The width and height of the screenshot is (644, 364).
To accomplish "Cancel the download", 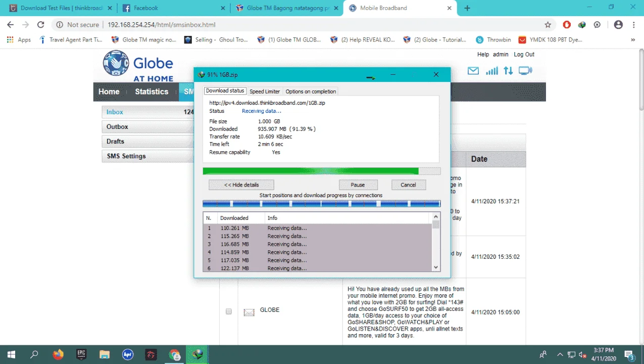I will (408, 185).
